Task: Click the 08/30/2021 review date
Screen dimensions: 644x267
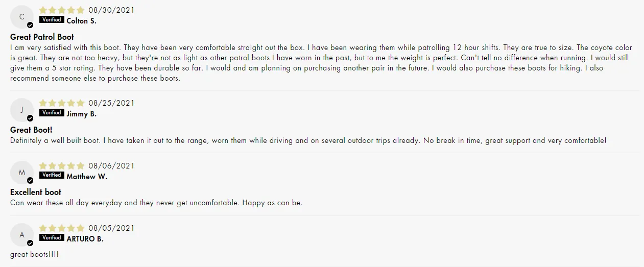Action: (x=111, y=10)
